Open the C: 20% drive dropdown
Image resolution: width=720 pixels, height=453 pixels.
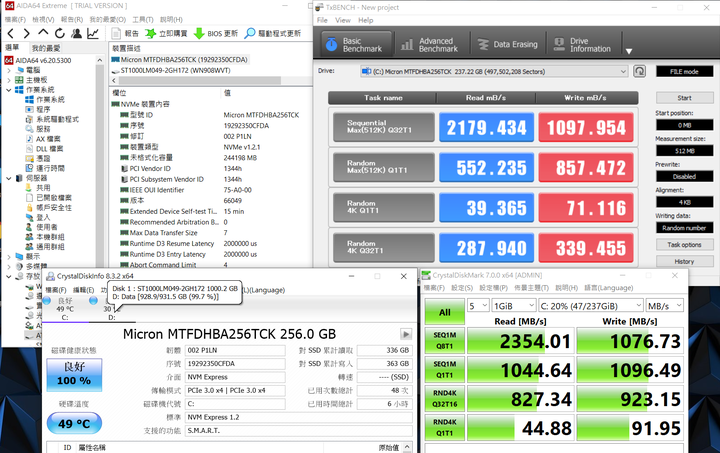coord(591,306)
